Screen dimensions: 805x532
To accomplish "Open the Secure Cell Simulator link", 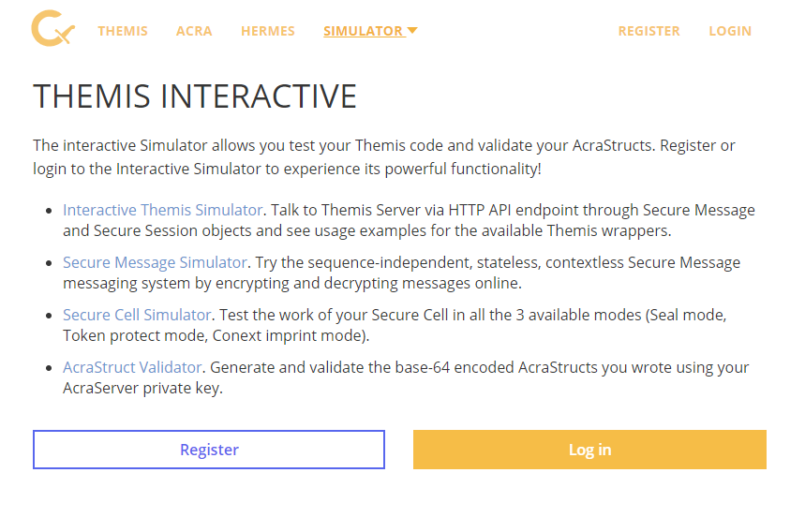I will coord(137,315).
